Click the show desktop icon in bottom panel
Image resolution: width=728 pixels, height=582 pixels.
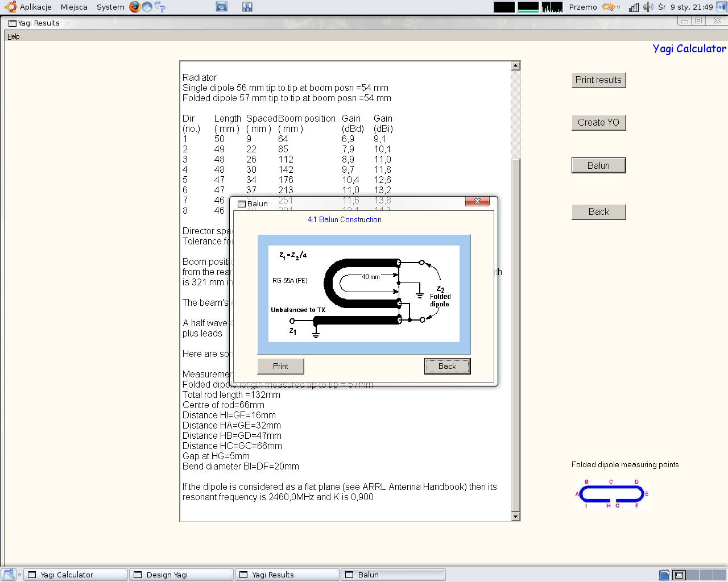click(x=8, y=575)
